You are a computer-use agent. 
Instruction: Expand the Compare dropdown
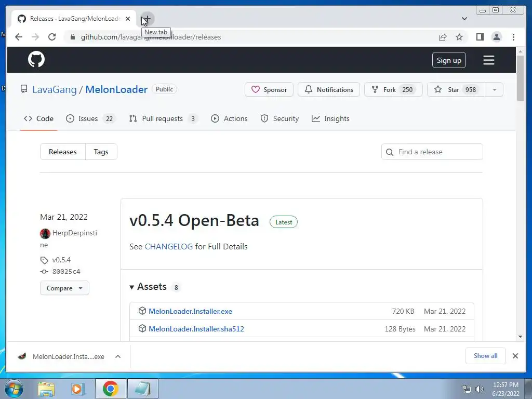64,288
